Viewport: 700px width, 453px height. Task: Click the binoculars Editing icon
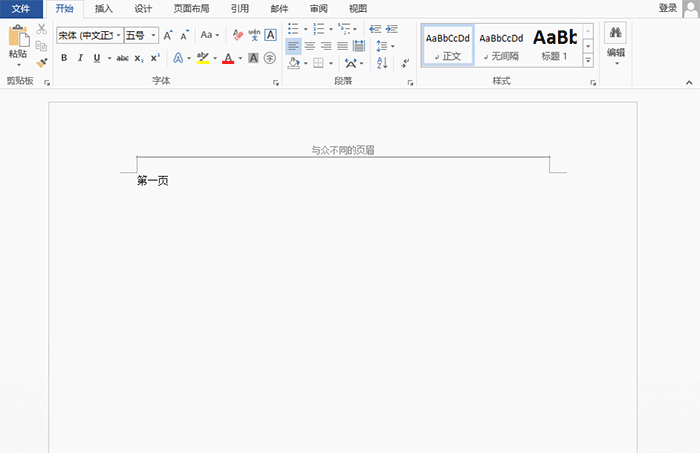[616, 33]
